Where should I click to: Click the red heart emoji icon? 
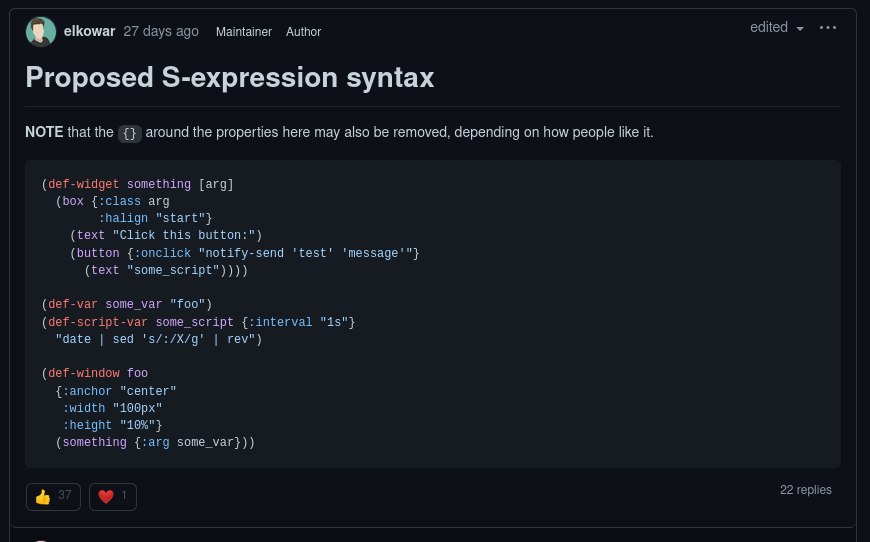click(x=106, y=497)
